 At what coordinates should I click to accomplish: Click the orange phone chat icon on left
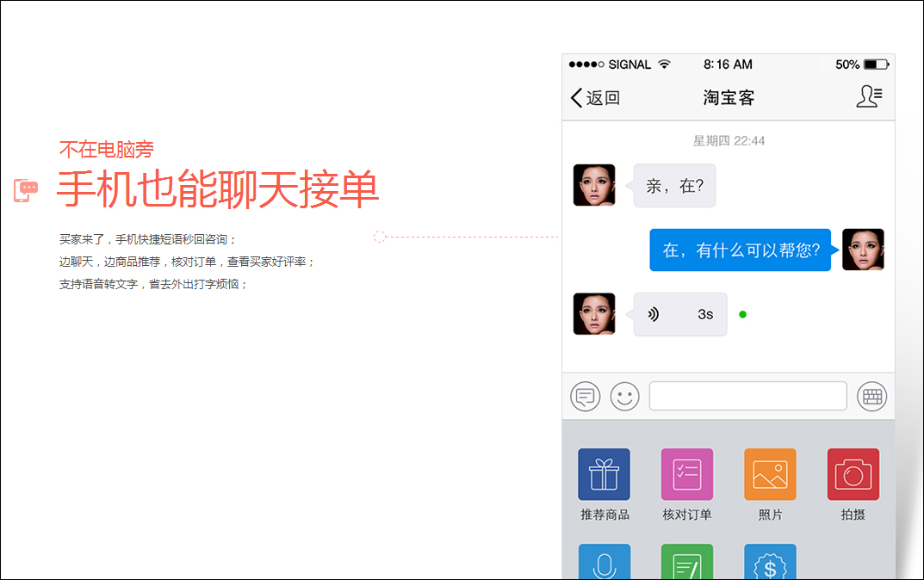(27, 190)
